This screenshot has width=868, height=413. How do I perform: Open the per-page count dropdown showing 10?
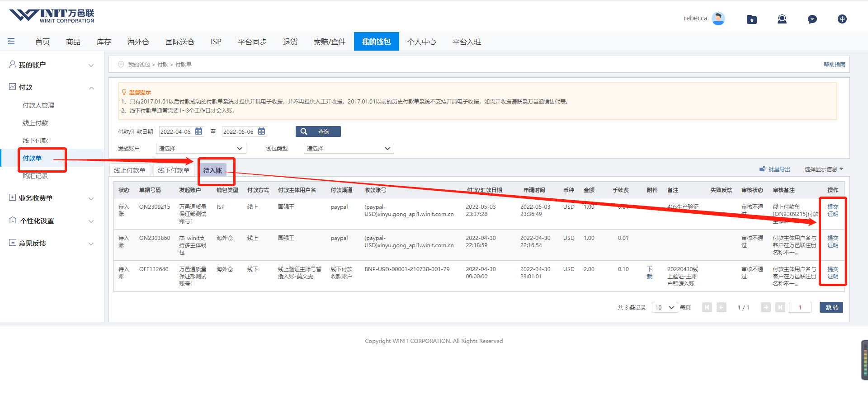pyautogui.click(x=665, y=307)
